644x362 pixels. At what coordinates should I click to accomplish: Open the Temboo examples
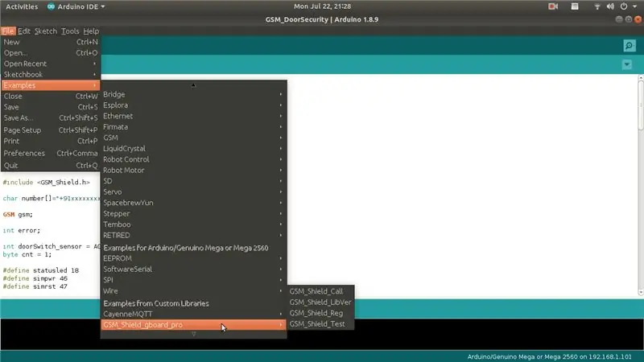click(193, 224)
